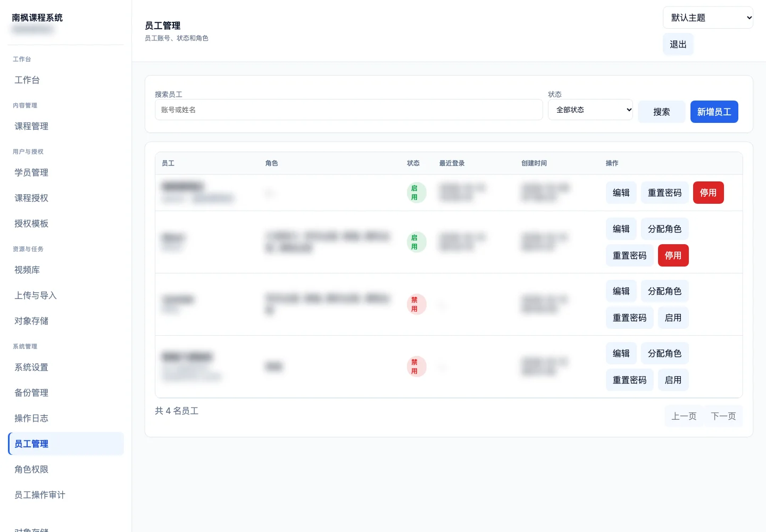766x532 pixels.
Task: Go to 视频库
Action: [x=66, y=270]
